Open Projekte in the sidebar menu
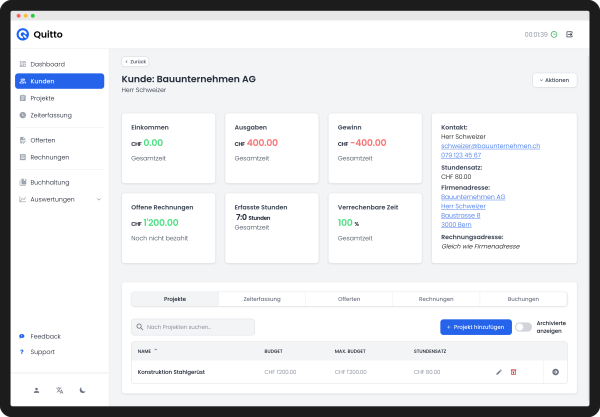 click(43, 98)
